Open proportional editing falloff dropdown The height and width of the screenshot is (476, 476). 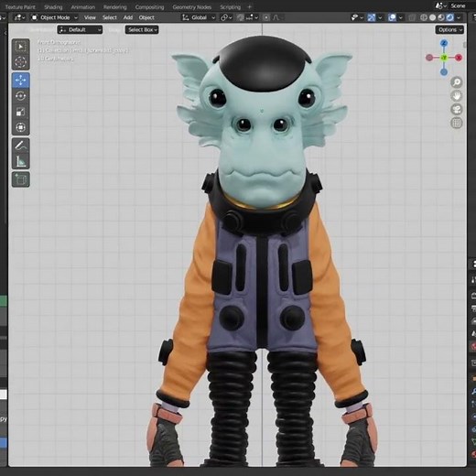(x=276, y=17)
